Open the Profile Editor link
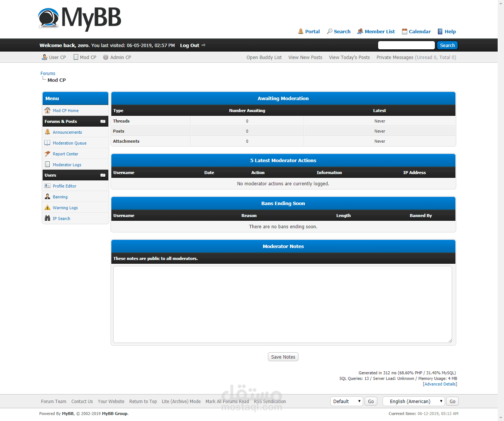 (x=64, y=186)
